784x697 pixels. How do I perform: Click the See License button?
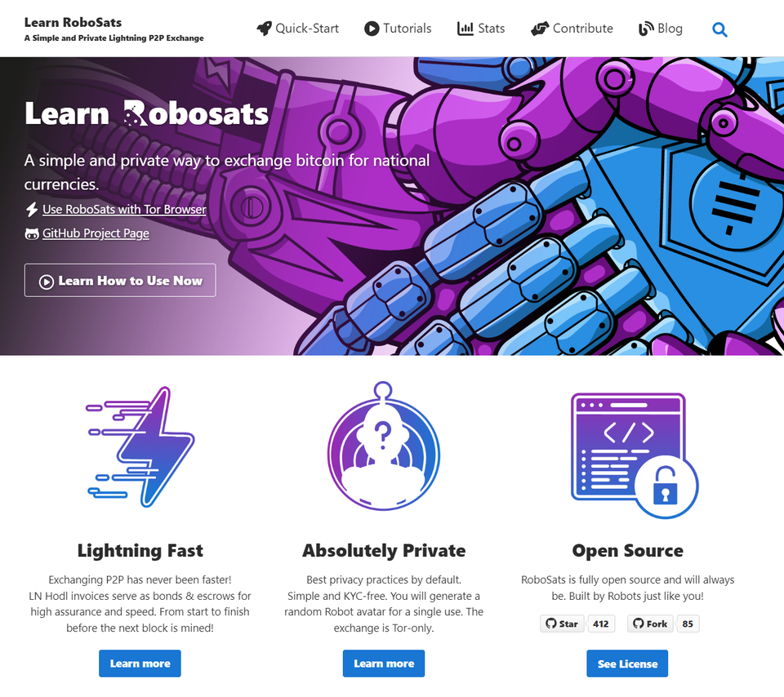pos(627,664)
